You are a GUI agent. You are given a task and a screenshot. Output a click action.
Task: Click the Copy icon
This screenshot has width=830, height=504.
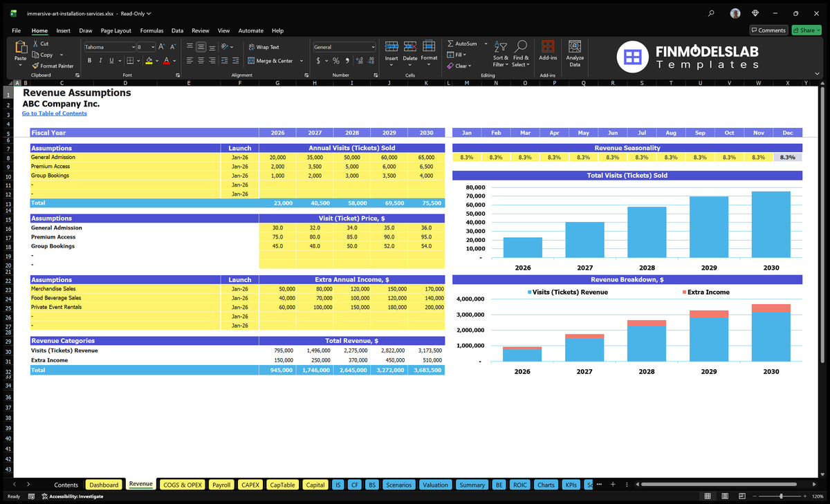35,55
